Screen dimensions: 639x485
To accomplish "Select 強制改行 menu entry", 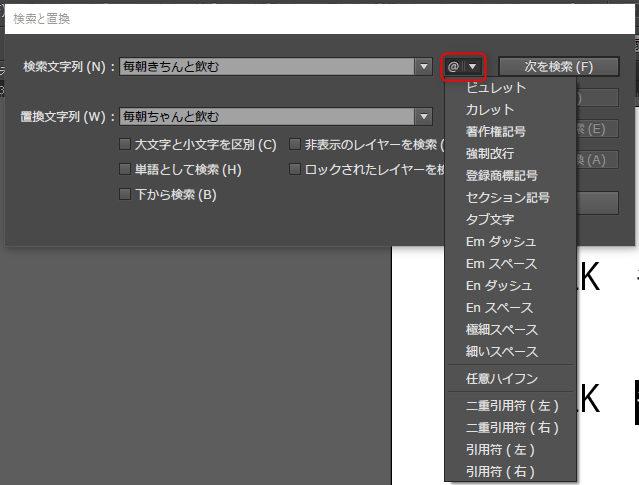I will click(x=490, y=154).
